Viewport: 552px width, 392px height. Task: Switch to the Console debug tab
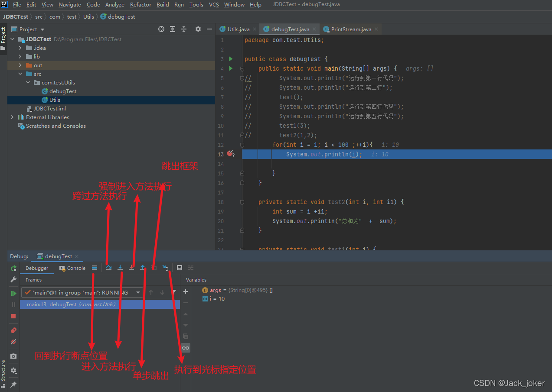coord(72,268)
